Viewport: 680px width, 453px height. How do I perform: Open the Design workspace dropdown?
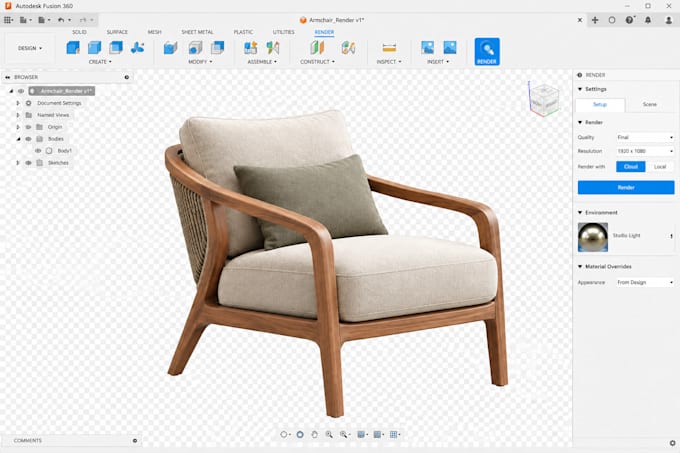[30, 48]
